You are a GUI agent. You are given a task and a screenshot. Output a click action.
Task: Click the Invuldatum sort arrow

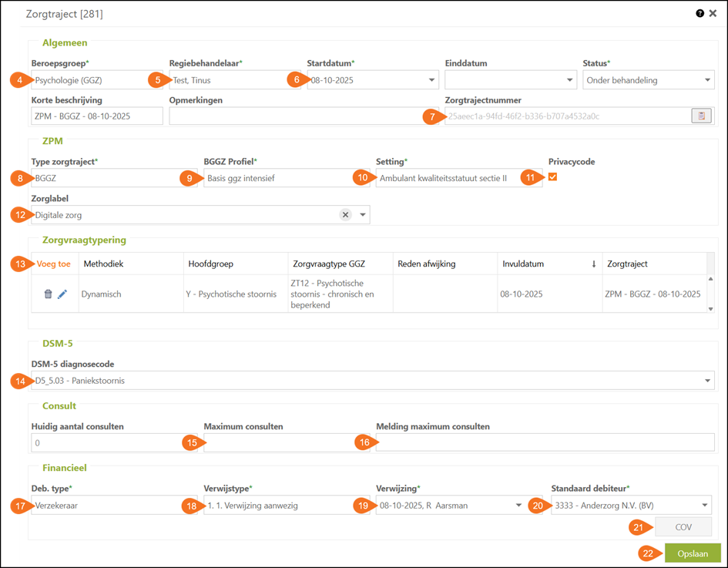(x=593, y=264)
